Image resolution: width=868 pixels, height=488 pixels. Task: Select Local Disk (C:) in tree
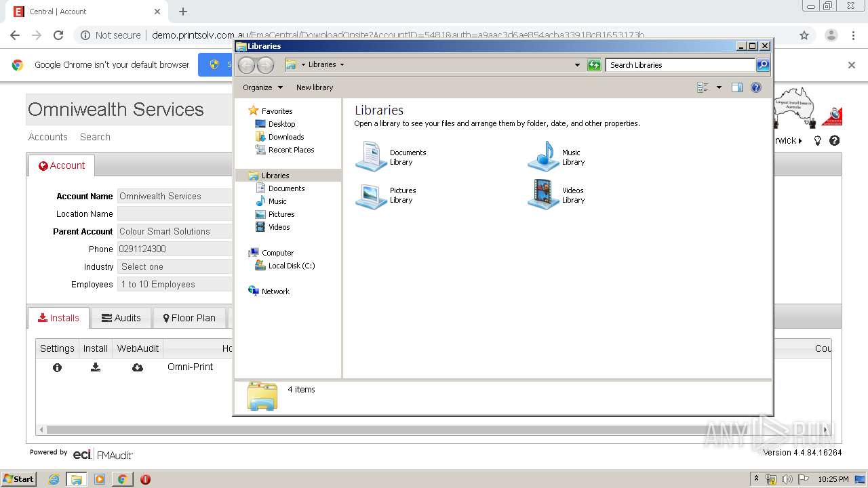(x=291, y=266)
